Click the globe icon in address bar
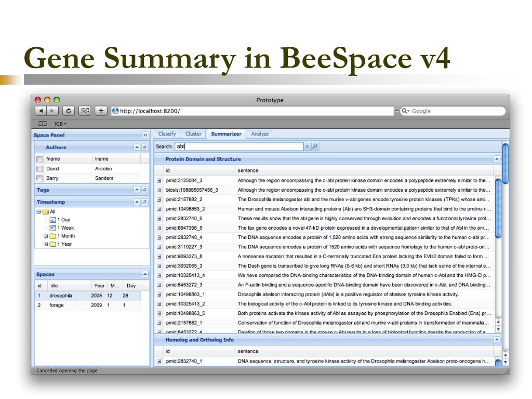The image size is (532, 399). tap(115, 111)
